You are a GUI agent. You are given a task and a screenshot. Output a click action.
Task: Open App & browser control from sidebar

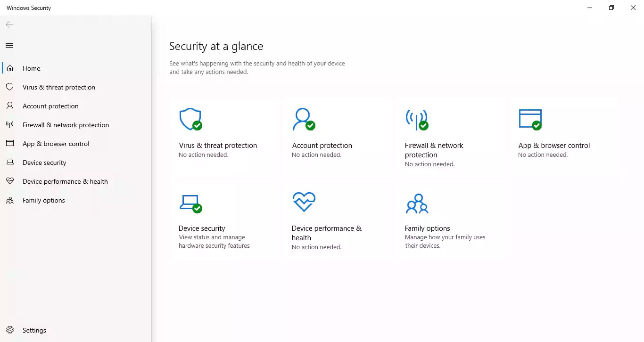click(x=75, y=144)
